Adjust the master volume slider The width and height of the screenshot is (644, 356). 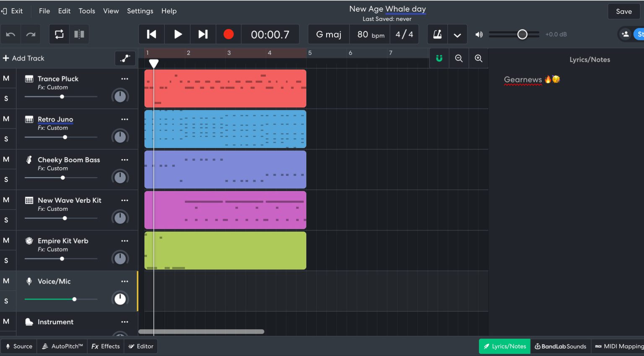point(522,34)
